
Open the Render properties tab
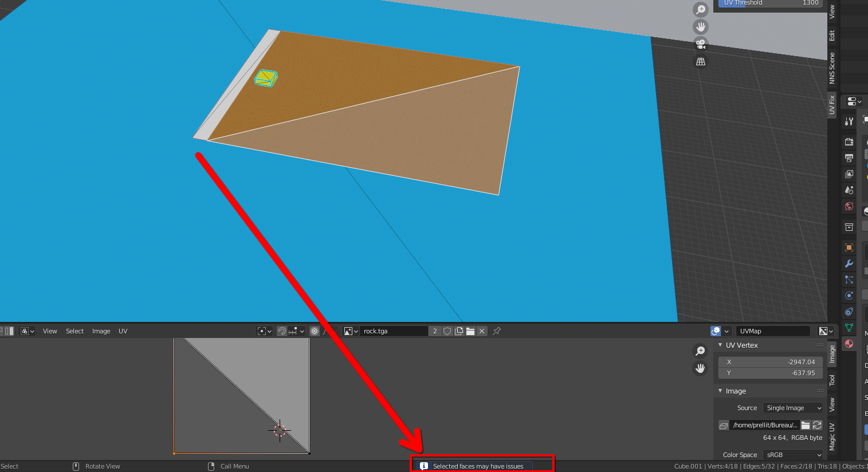pos(849,141)
